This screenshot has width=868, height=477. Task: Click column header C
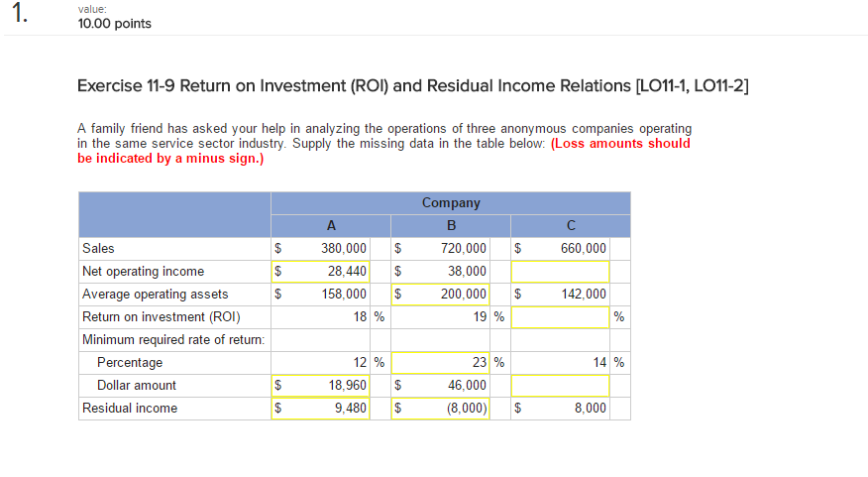click(571, 225)
